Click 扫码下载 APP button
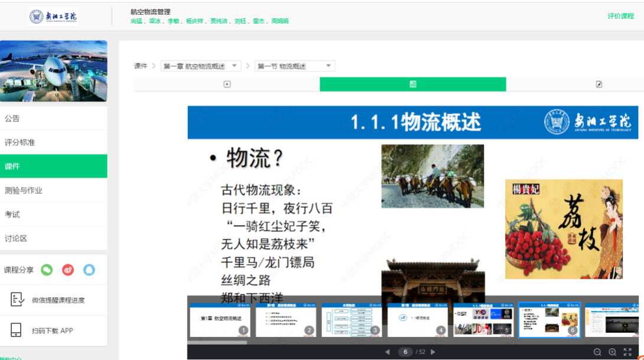The height and width of the screenshot is (360, 644). (54, 330)
